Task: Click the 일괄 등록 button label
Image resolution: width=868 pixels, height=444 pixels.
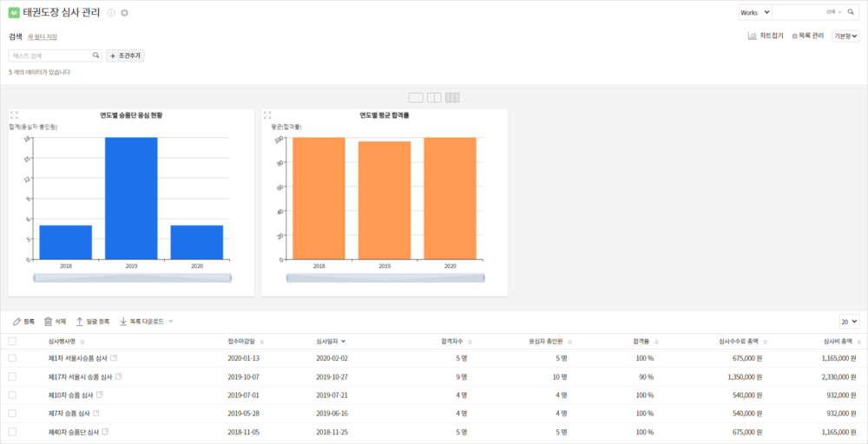Action: (98, 321)
